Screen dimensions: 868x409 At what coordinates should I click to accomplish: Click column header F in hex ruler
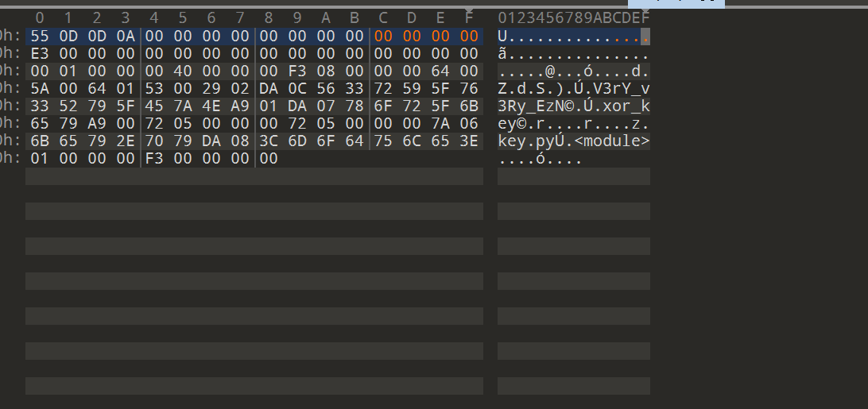(469, 18)
